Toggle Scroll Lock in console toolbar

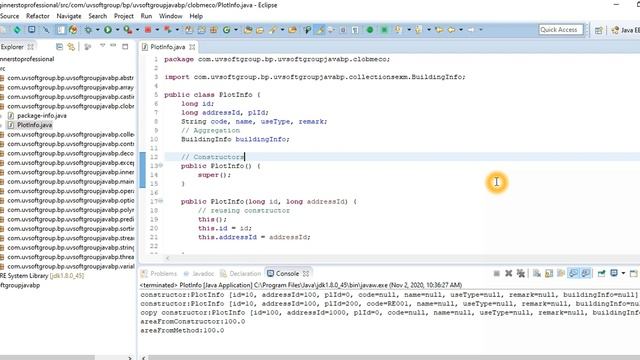coord(549,273)
